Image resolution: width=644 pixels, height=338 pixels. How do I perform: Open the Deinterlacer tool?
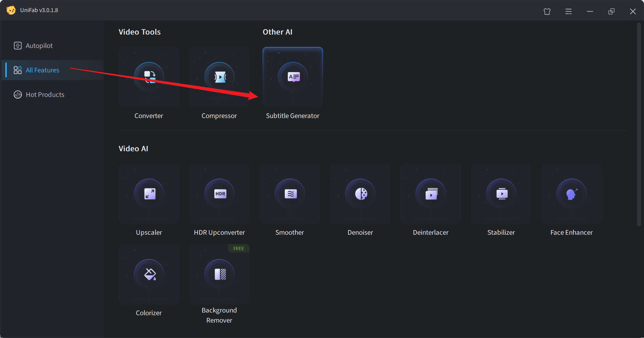click(x=430, y=194)
